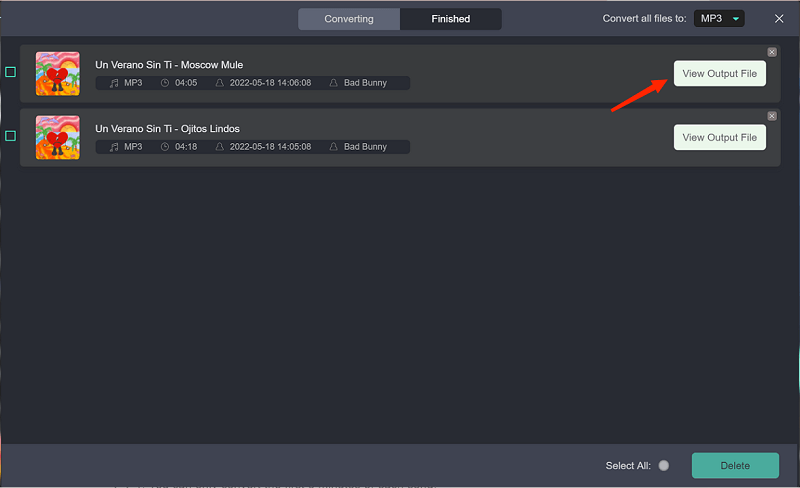
Task: Click the title "Un Verano Sin Ti - Moscow Mule"
Action: coord(169,65)
